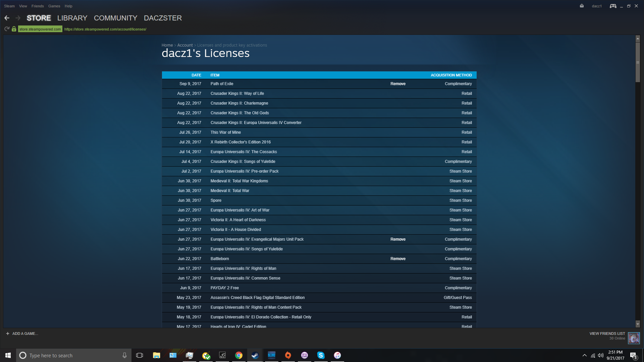Open File Explorer from the taskbar
The width and height of the screenshot is (644, 362).
(156, 355)
